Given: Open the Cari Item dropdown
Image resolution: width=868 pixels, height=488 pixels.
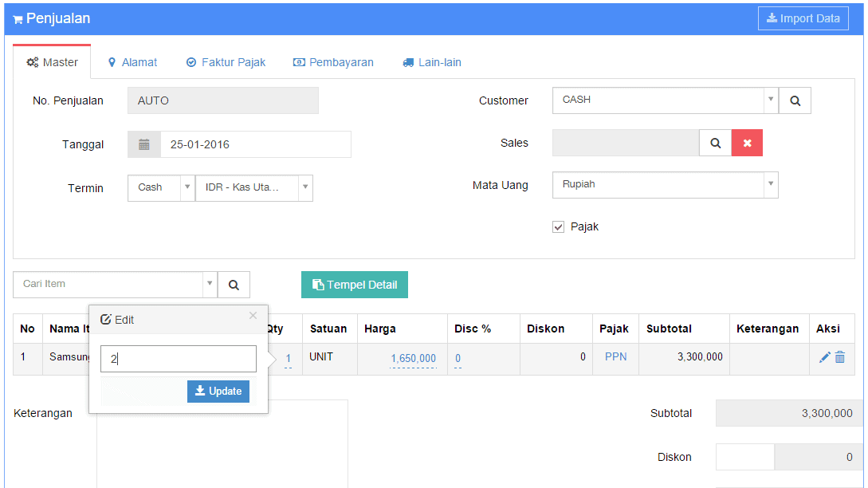Looking at the screenshot, I should (115, 284).
